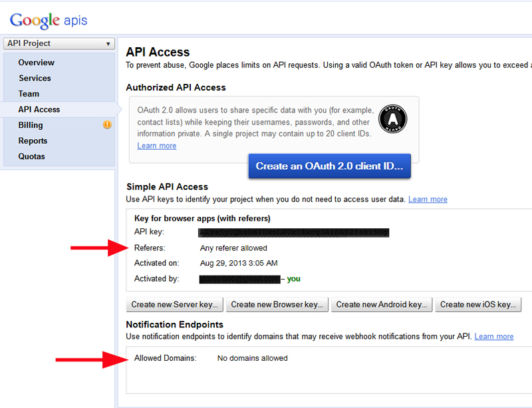Follow Learn more link under Notification Endpoints
This screenshot has width=532, height=408.
click(493, 336)
